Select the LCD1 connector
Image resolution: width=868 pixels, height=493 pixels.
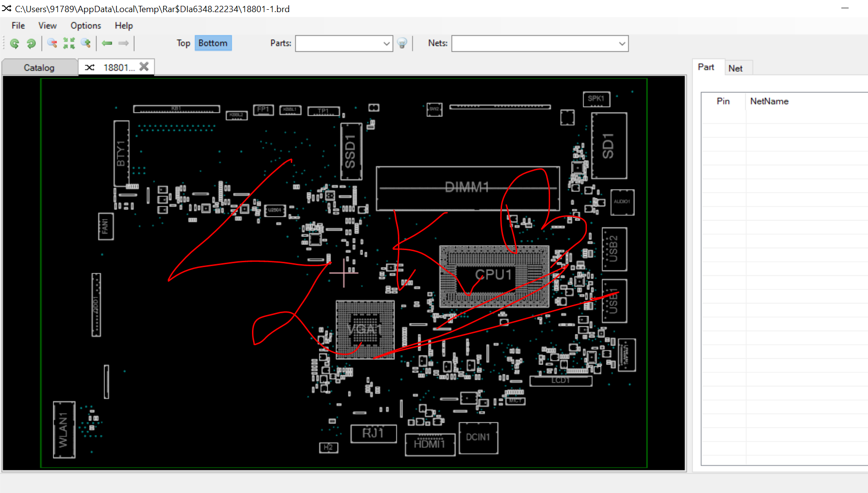click(x=561, y=381)
